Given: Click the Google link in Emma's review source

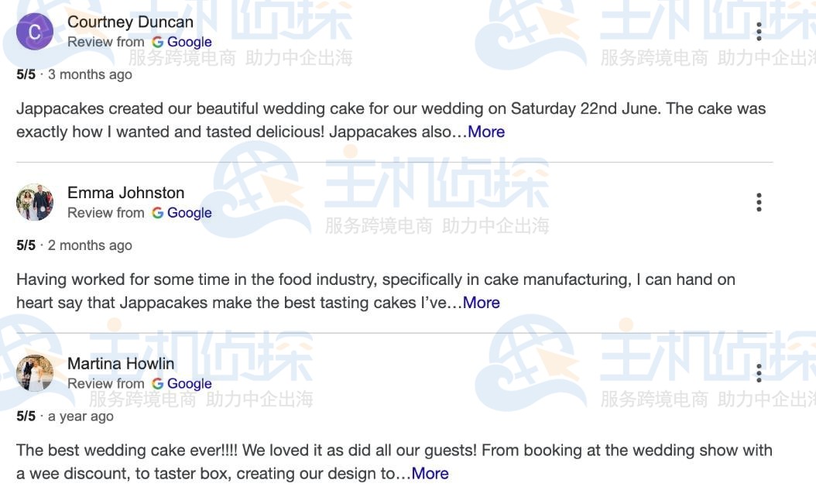Looking at the screenshot, I should [189, 213].
